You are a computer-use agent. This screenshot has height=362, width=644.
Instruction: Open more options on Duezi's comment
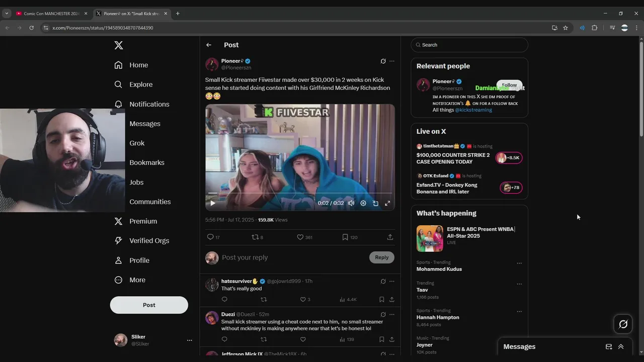point(392,314)
